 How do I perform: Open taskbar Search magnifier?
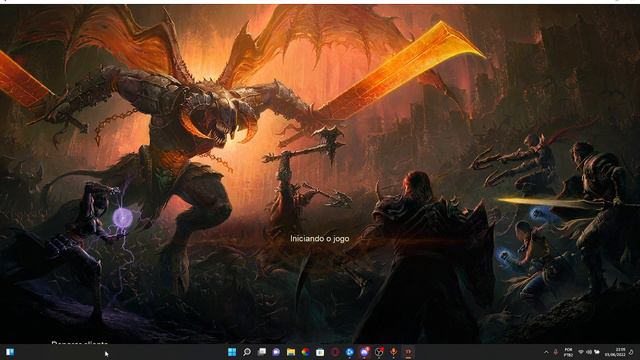click(x=247, y=352)
